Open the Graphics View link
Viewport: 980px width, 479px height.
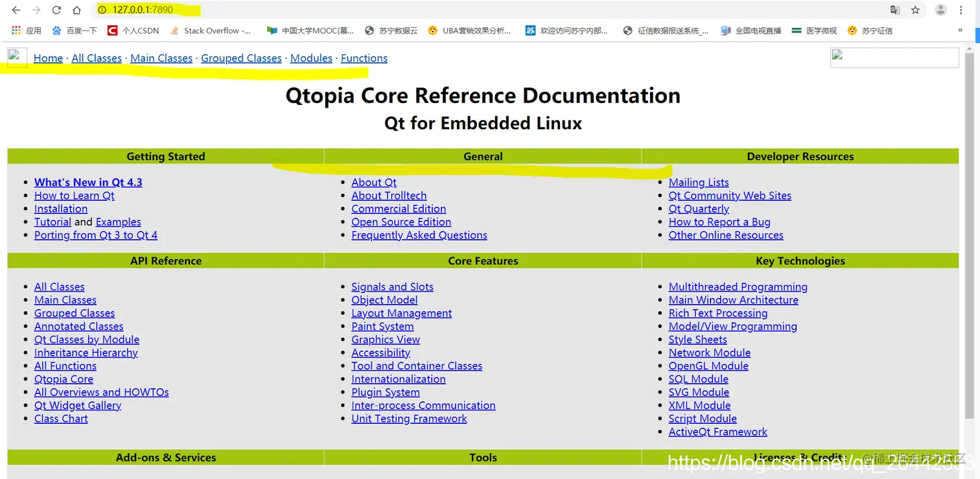coord(386,340)
